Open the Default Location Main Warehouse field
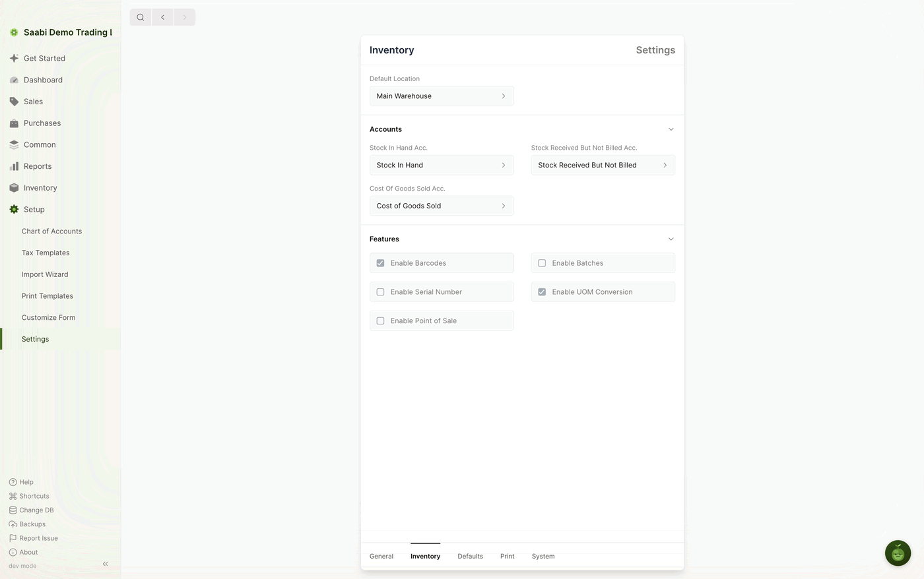924x579 pixels. point(442,96)
